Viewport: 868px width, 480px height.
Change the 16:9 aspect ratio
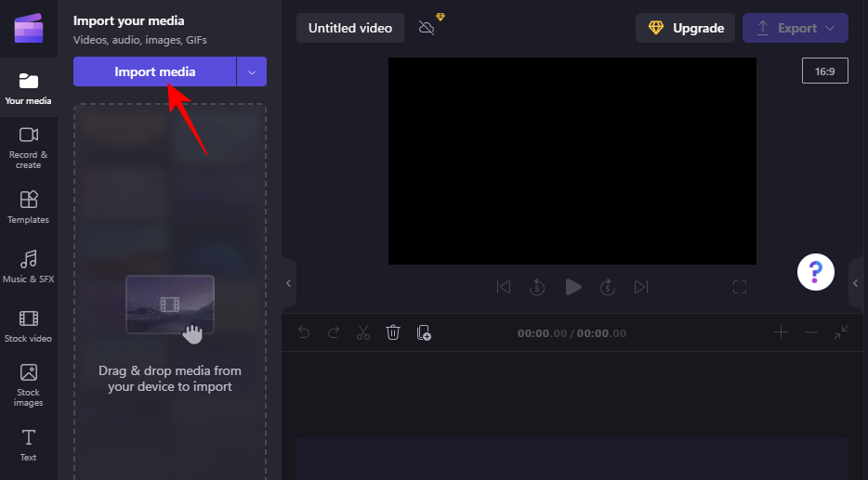[824, 71]
